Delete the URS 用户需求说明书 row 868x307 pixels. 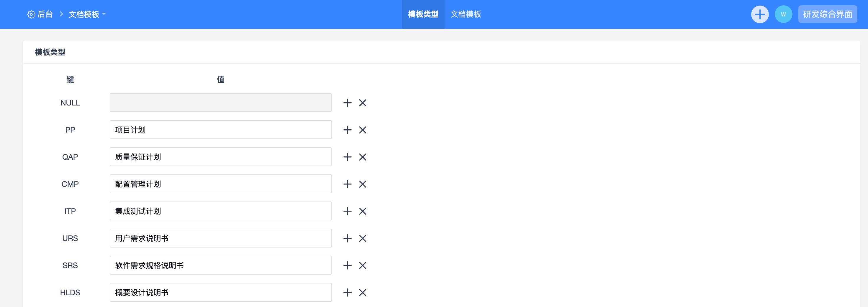pos(363,238)
